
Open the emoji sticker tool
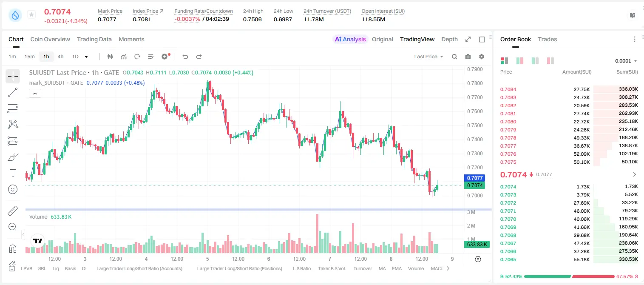coord(13,189)
